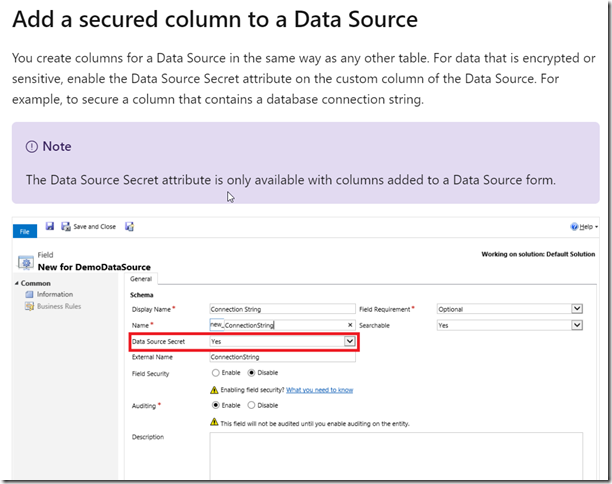The height and width of the screenshot is (484, 612).
Task: Click the New for DemoDataSource title
Action: (94, 267)
